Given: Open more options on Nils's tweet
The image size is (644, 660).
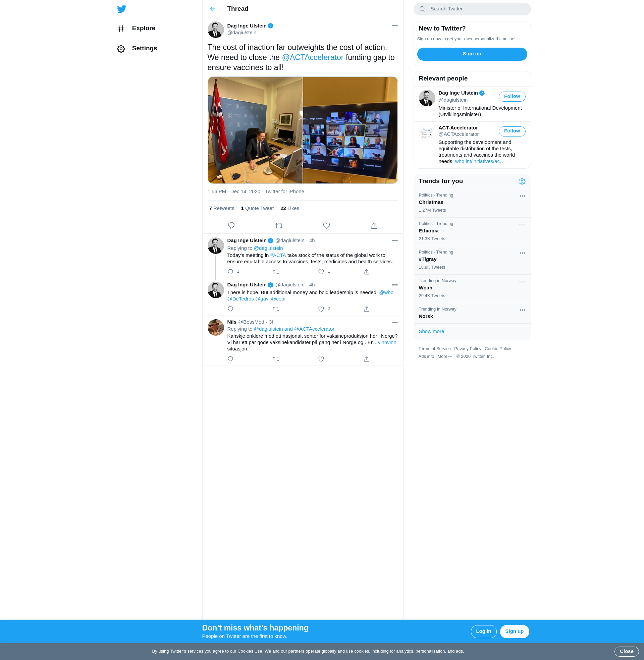Looking at the screenshot, I should (x=395, y=323).
